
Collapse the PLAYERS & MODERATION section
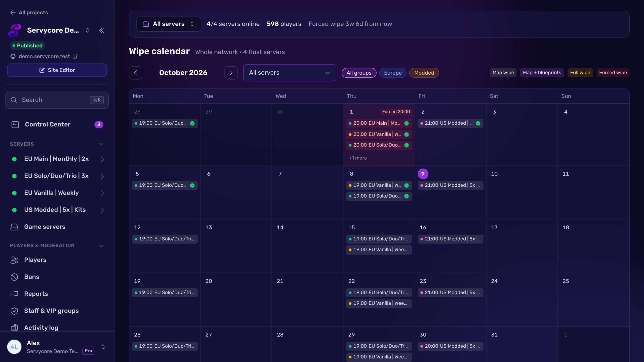(101, 246)
